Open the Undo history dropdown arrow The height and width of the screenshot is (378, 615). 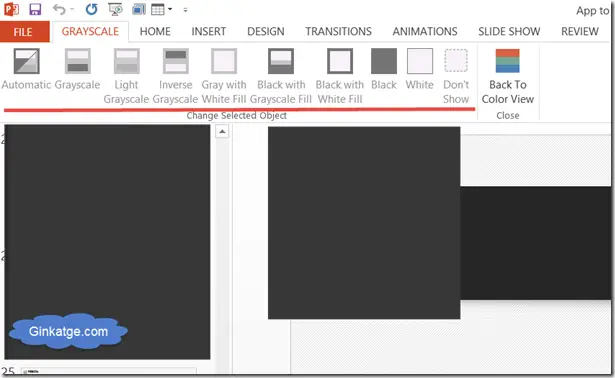click(72, 9)
